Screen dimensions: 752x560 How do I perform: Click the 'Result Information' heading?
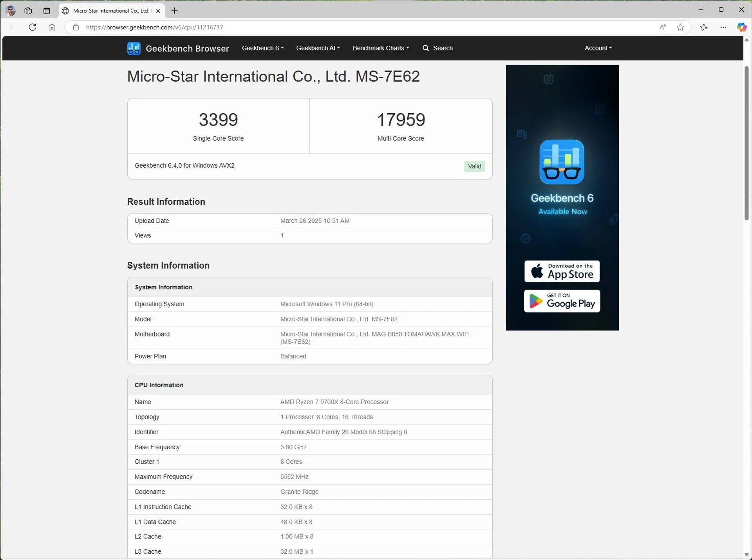166,202
